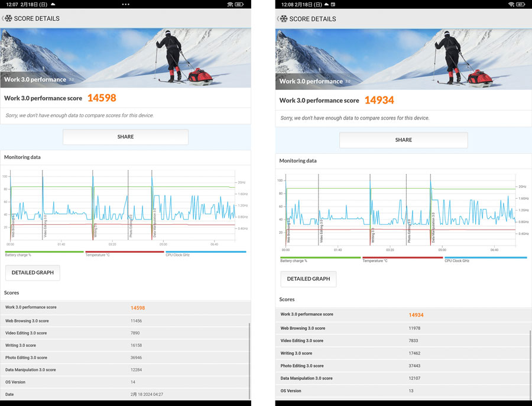The width and height of the screenshot is (532, 406).
Task: Select Photo Editing 3.0 score row showing 37443
Action: tap(403, 366)
